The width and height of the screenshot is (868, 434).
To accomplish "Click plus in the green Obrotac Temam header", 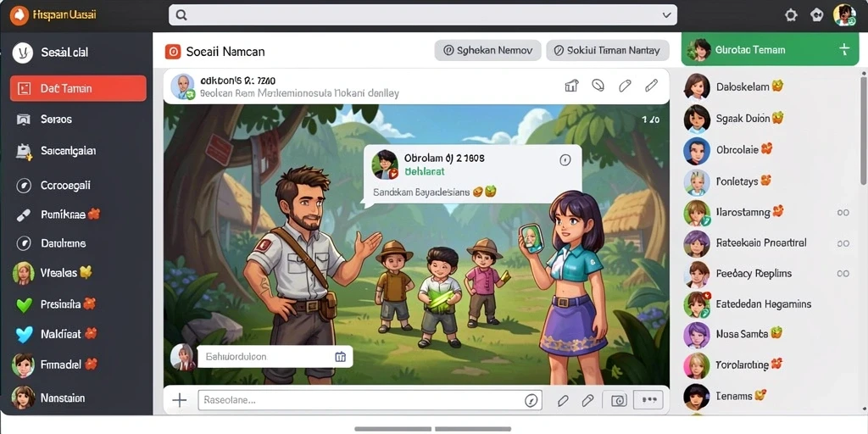I will (844, 50).
